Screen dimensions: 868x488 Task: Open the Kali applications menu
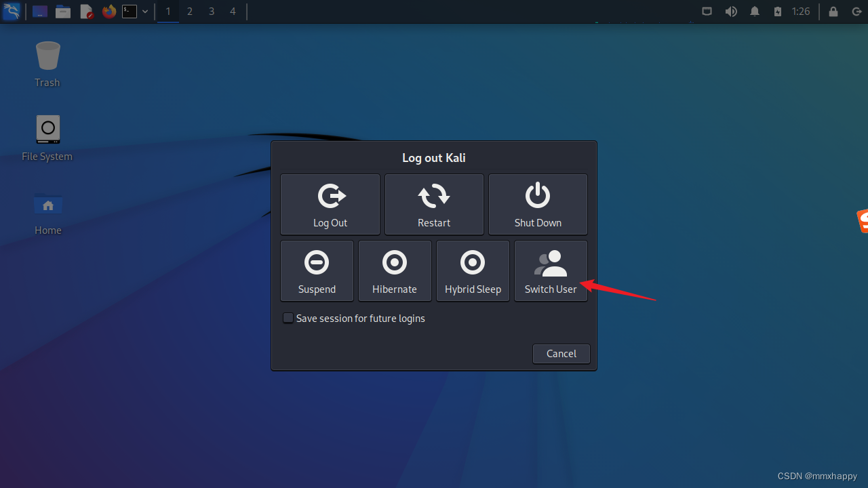click(12, 12)
